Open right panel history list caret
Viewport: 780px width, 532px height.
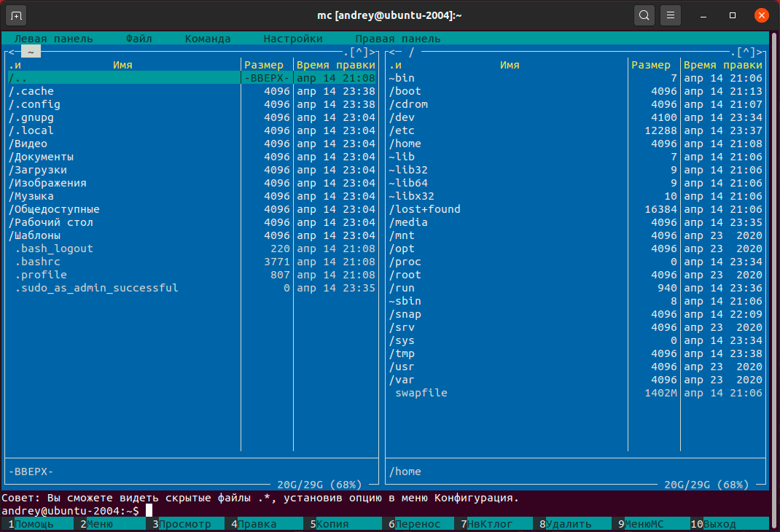[x=746, y=52]
